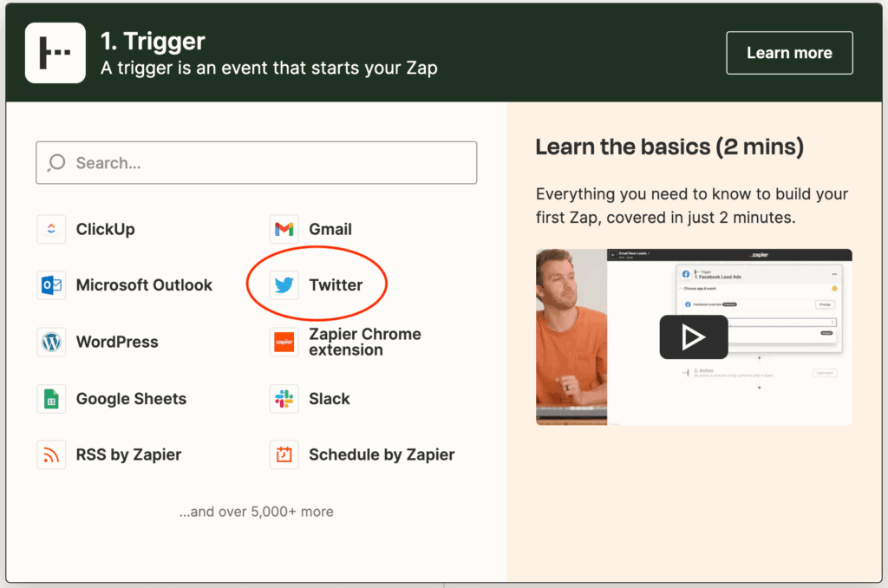888x588 pixels.
Task: Choose the Microsoft Outlook icon
Action: click(x=51, y=285)
